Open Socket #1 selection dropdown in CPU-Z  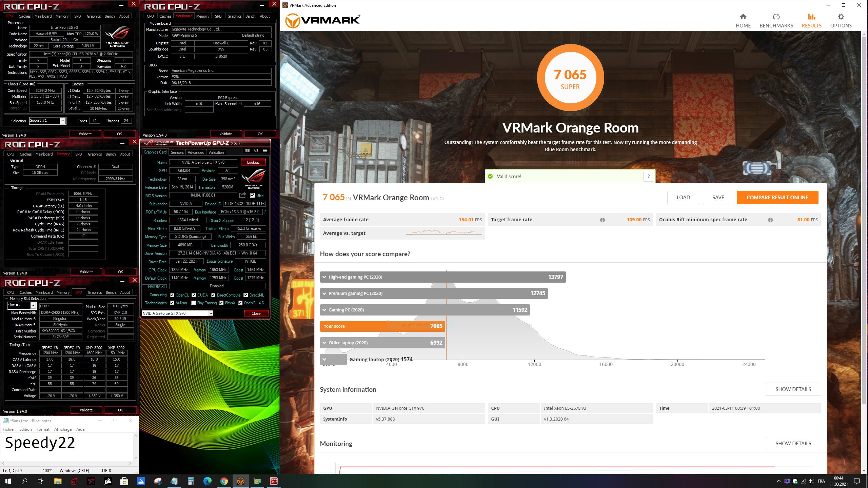pyautogui.click(x=47, y=121)
